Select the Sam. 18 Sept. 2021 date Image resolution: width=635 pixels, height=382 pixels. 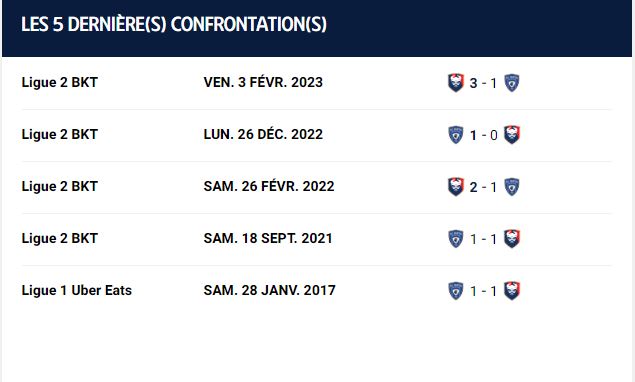(268, 238)
